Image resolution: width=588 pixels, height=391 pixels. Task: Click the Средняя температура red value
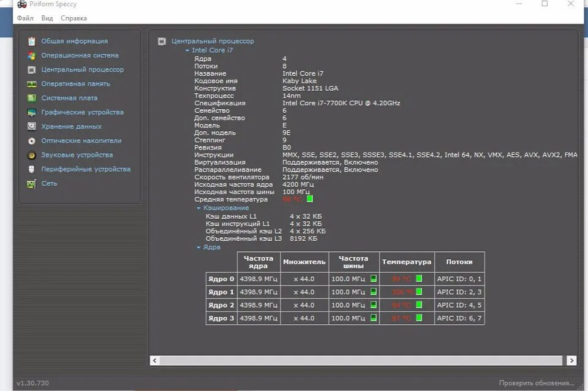(x=292, y=199)
